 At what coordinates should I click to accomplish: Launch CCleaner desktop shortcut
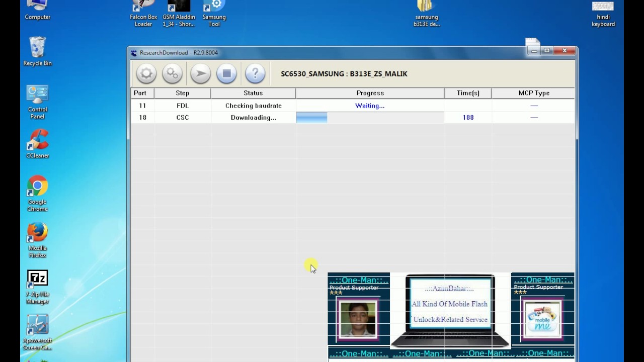tap(38, 144)
